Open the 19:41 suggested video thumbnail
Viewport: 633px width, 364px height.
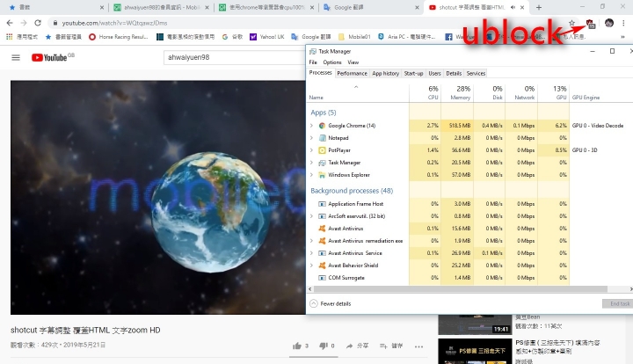pos(475,324)
